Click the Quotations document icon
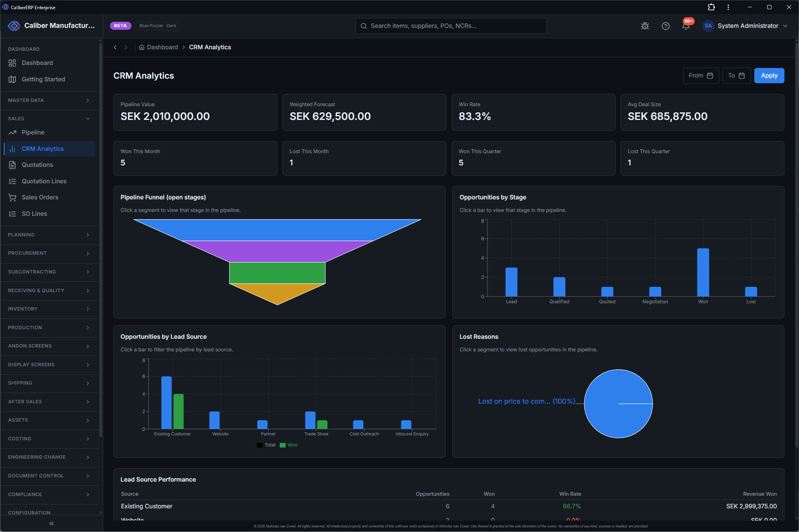 (12, 165)
